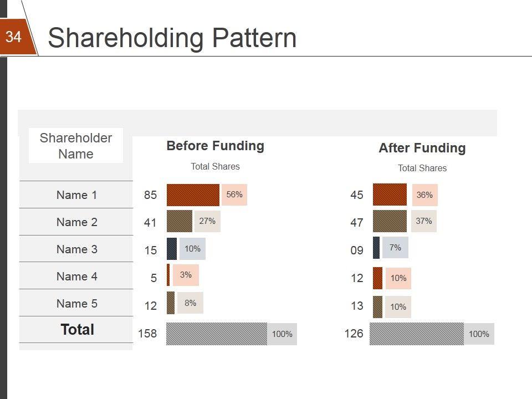Select the gray total bar beside 158
Viewport: 532px width, 399px height.
pos(217,334)
